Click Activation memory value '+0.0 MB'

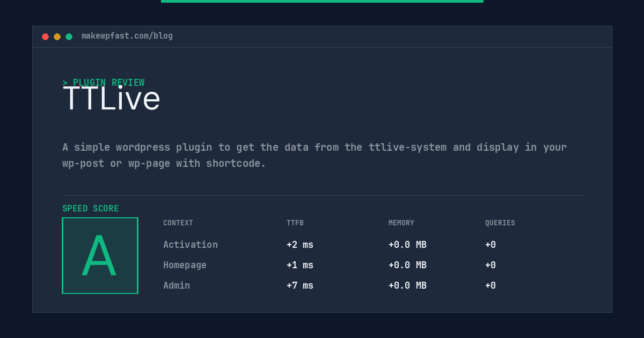coord(407,245)
